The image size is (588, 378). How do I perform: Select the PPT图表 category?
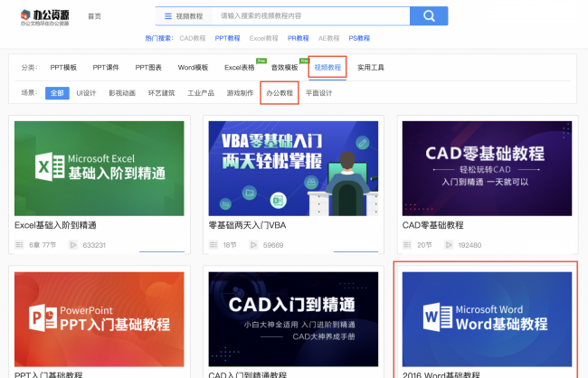148,68
